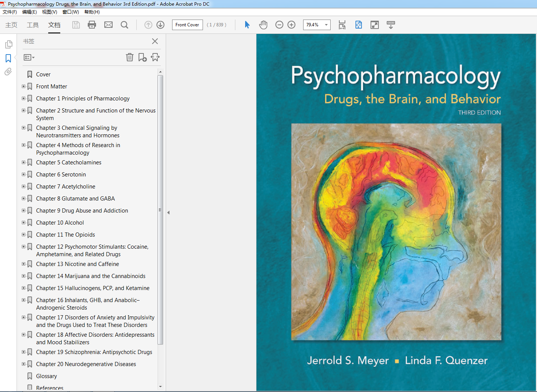Open Chapter 12 Psychomotor Stimulants bookmark
The image size is (537, 392).
tap(92, 251)
